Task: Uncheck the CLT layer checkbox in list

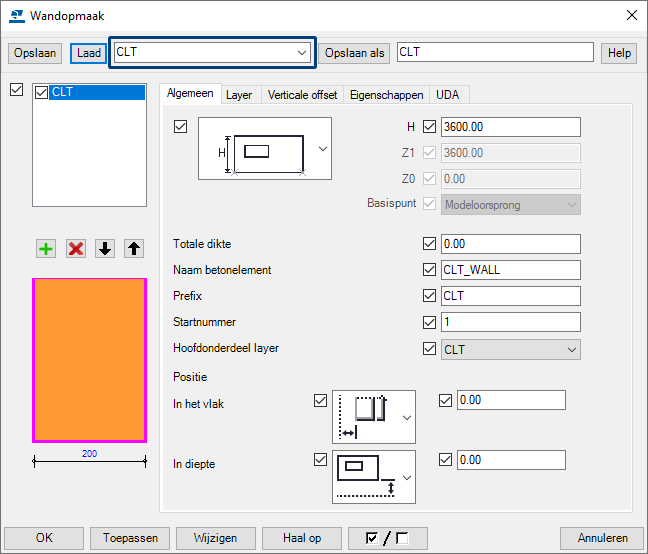Action: tap(41, 93)
